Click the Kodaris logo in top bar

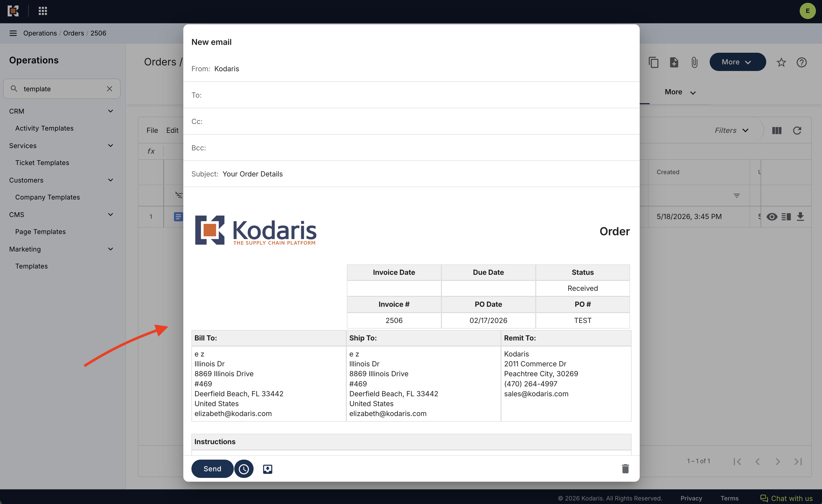tap(13, 11)
